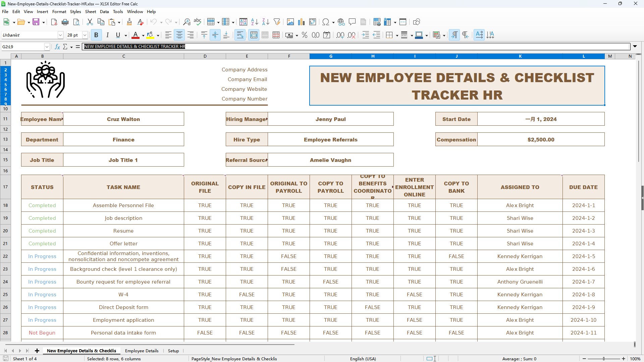
Task: Insert a chart
Action: [301, 22]
